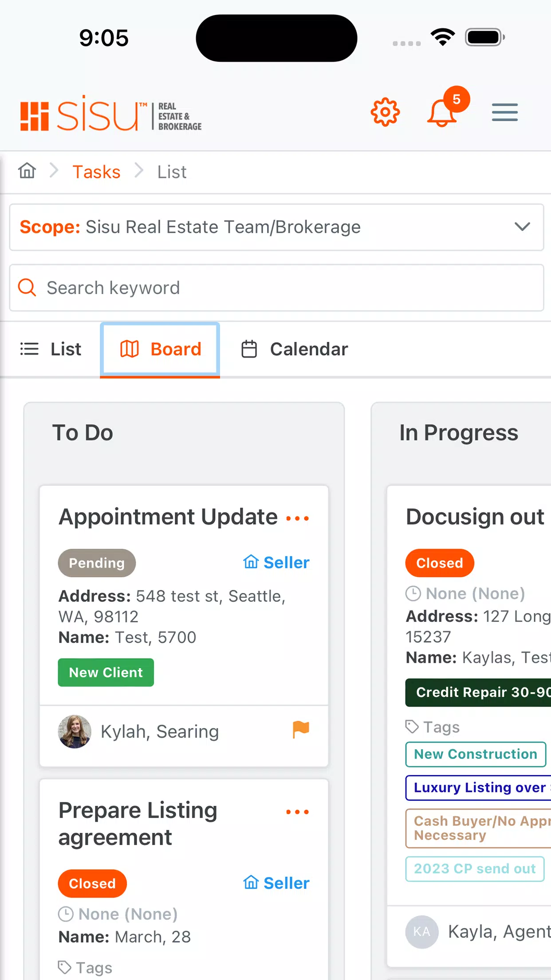Click the green New Client tag
The image size is (551, 980).
[106, 672]
